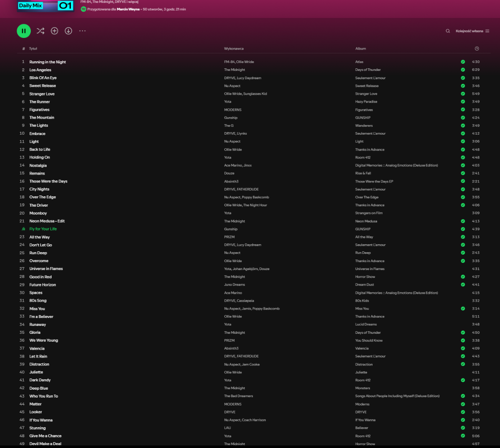
Task: Open album Strangers on Film
Action: [369, 213]
